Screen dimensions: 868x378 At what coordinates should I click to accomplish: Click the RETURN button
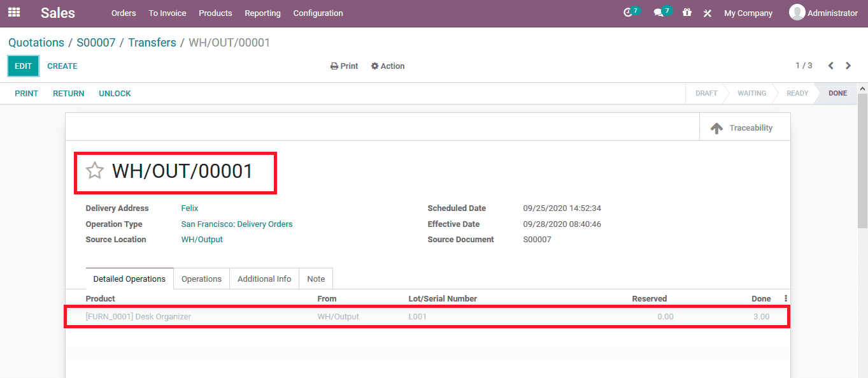click(x=69, y=94)
